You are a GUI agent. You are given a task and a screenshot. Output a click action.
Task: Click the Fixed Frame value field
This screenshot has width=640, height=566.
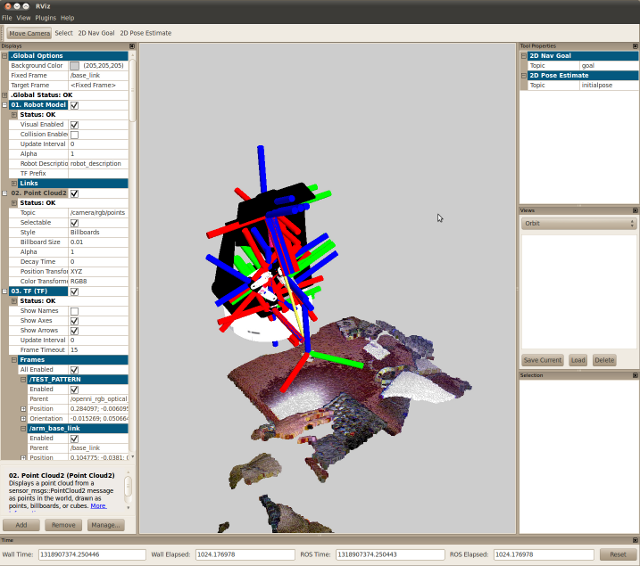(x=97, y=75)
